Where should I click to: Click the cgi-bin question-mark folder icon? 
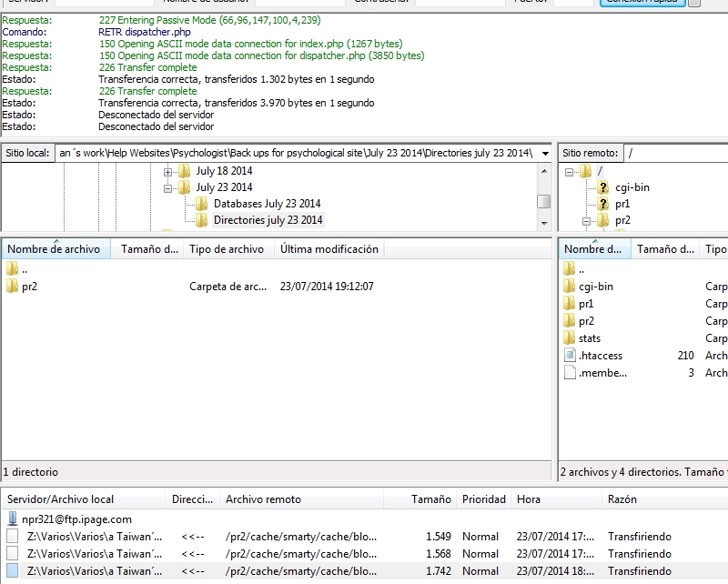(602, 187)
